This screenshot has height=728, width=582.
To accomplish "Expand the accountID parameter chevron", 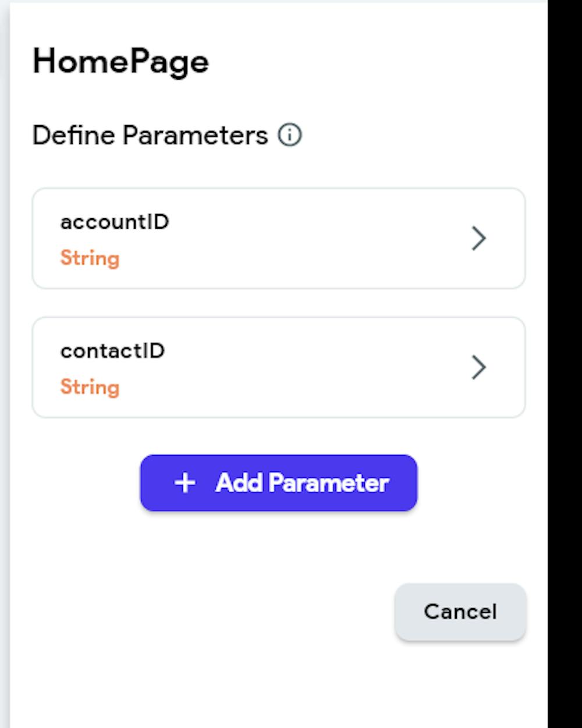I will click(x=478, y=238).
